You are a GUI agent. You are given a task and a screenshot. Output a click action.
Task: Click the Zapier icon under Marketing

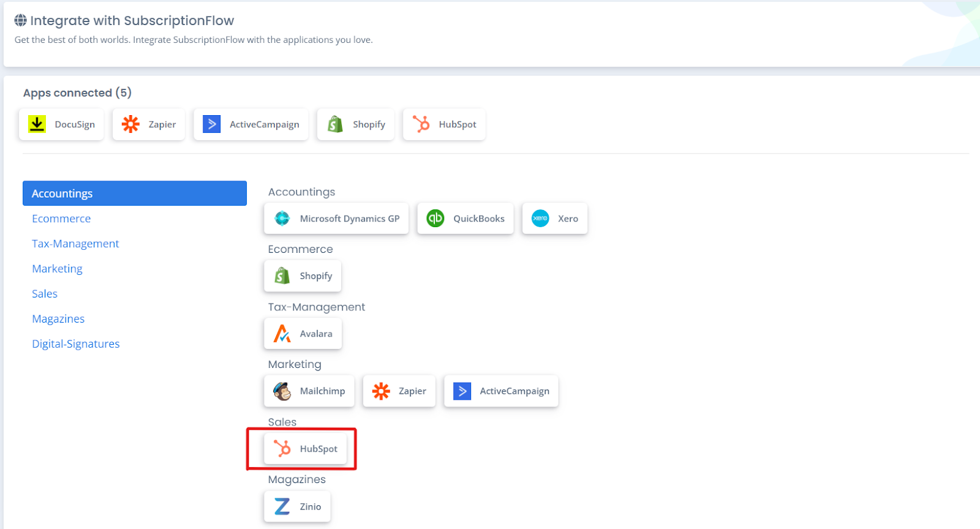[x=381, y=391]
